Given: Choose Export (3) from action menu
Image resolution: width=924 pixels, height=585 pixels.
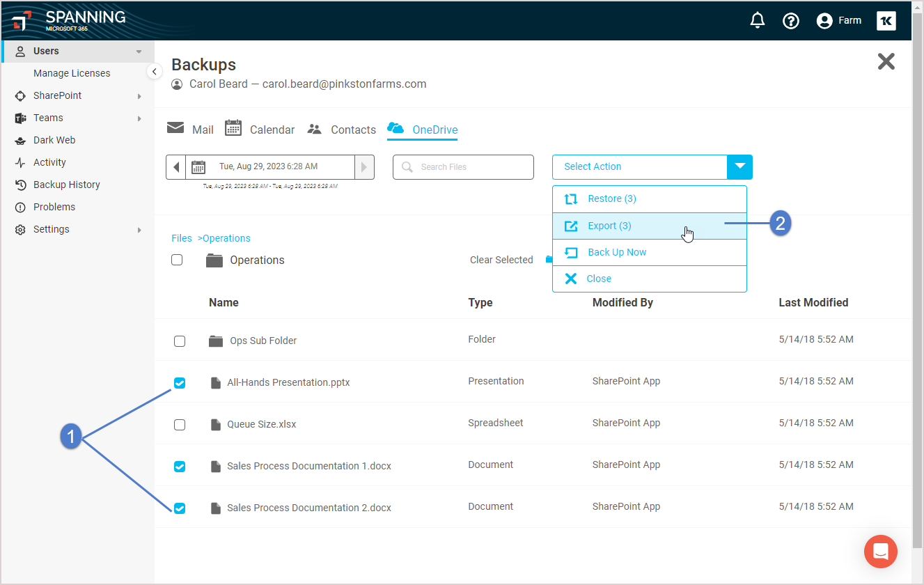Looking at the screenshot, I should [609, 226].
